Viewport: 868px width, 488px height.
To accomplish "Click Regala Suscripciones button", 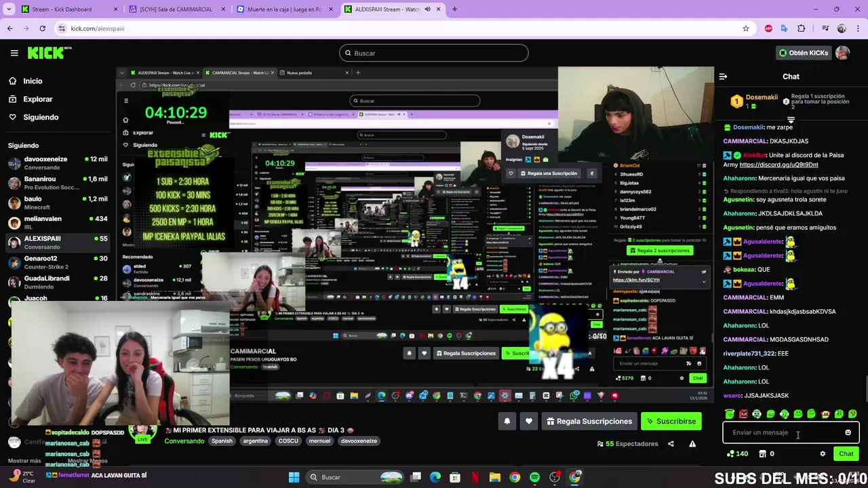I will [589, 422].
